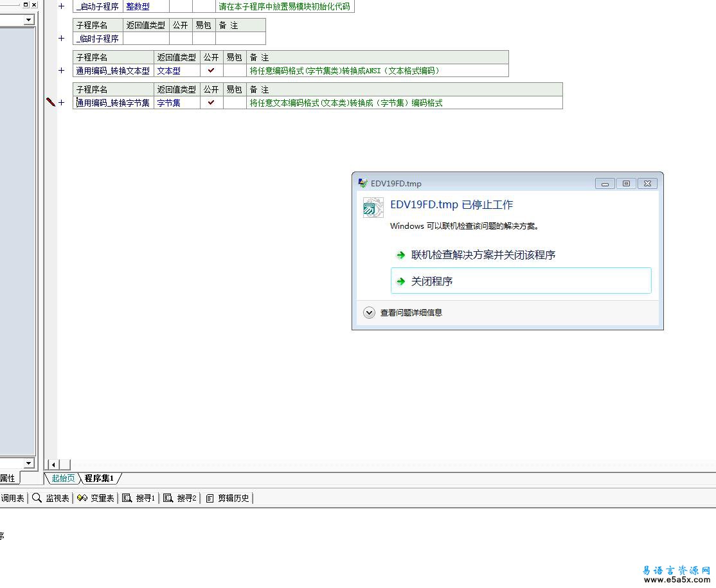Click the float panel icon at top-left

26,4
